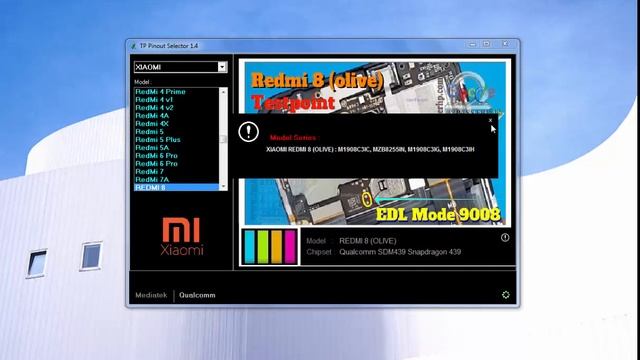This screenshot has width=640, height=360.
Task: Select Redmi 4X in model list
Action: (x=152, y=124)
